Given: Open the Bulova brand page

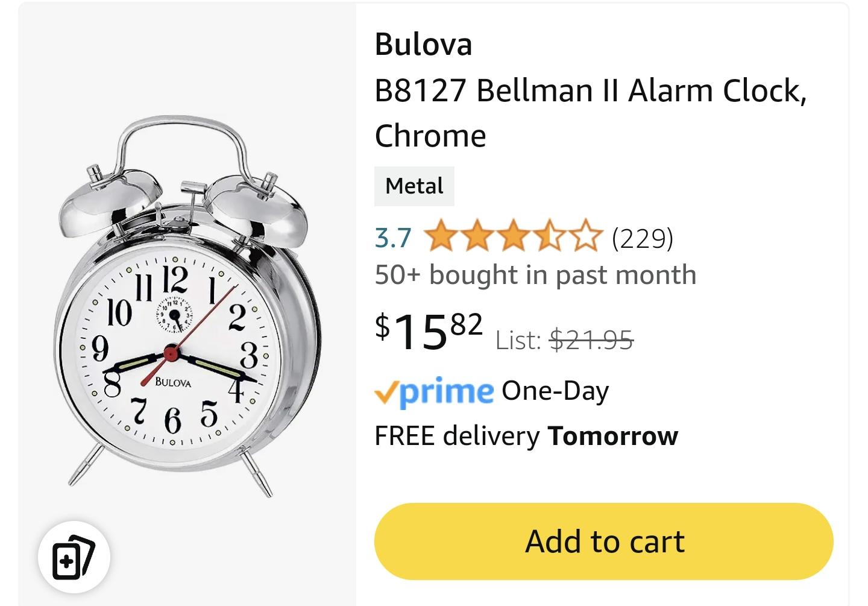Looking at the screenshot, I should pos(423,43).
